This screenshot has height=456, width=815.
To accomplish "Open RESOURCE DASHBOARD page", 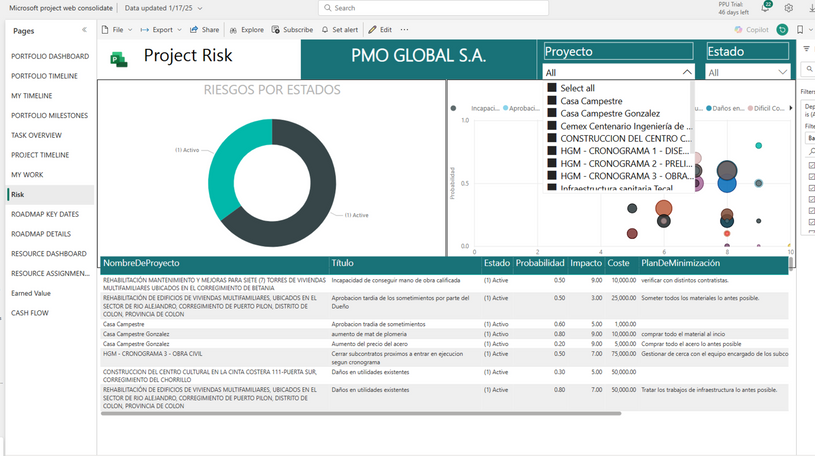I will pyautogui.click(x=49, y=254).
